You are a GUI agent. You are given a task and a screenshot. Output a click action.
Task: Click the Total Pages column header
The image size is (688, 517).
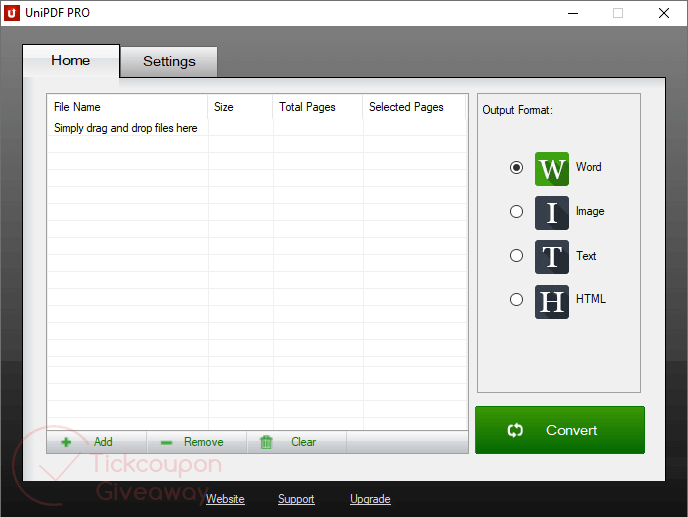click(x=318, y=107)
